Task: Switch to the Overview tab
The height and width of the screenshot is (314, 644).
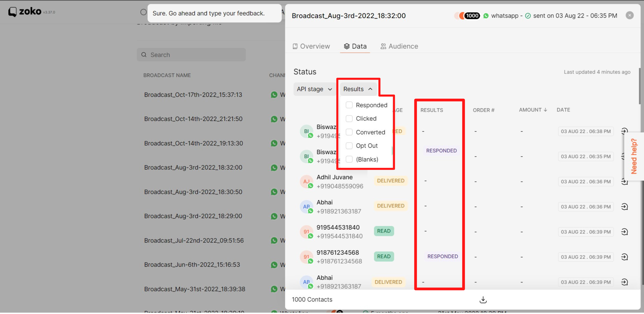Action: [x=311, y=46]
